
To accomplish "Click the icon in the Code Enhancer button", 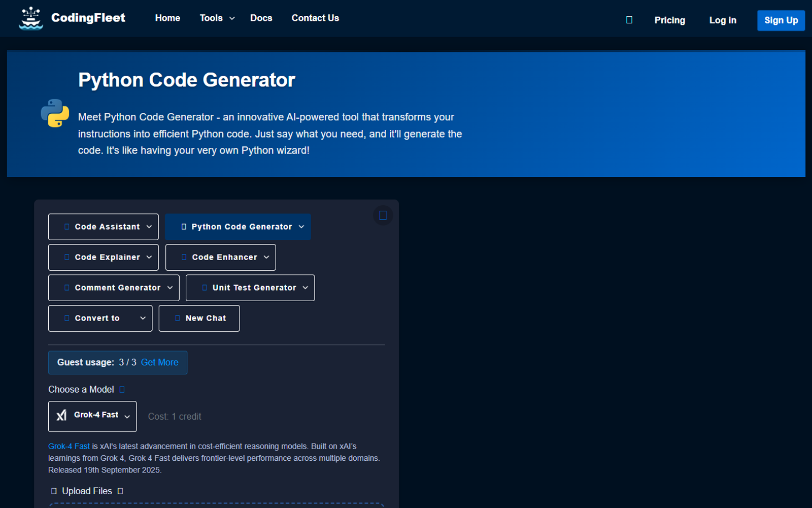I will click(184, 257).
